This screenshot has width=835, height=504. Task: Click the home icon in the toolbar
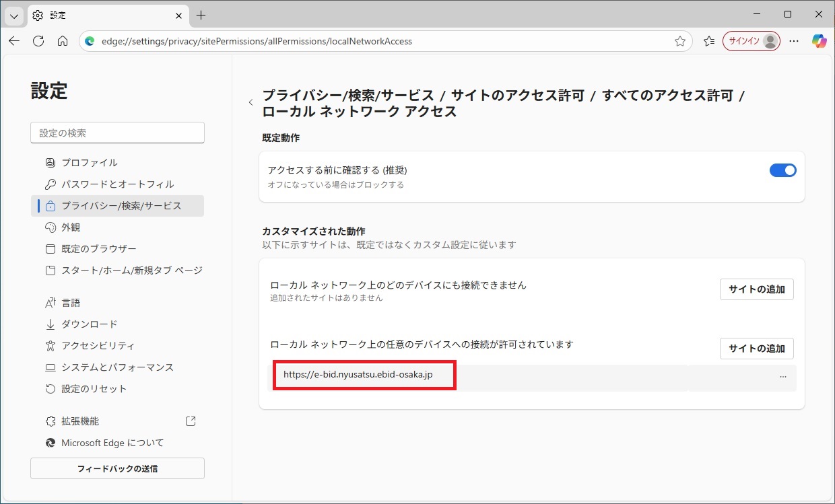pos(63,41)
